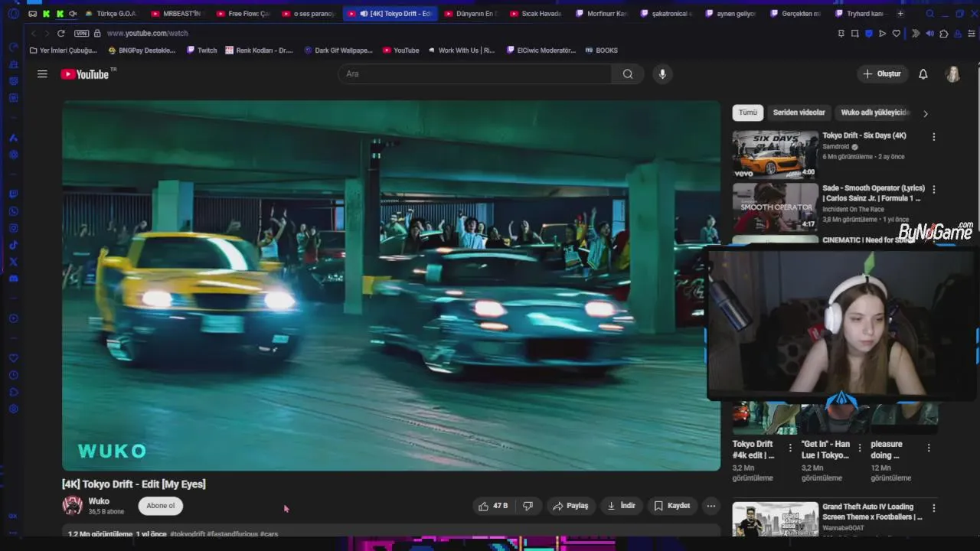This screenshot has width=980, height=551.
Task: Open sidebar history clock icon
Action: point(13,375)
